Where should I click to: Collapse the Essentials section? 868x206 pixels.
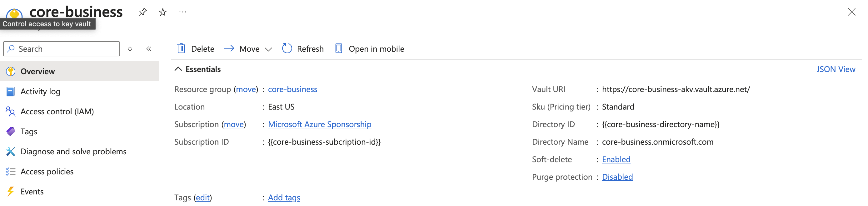pos(178,69)
